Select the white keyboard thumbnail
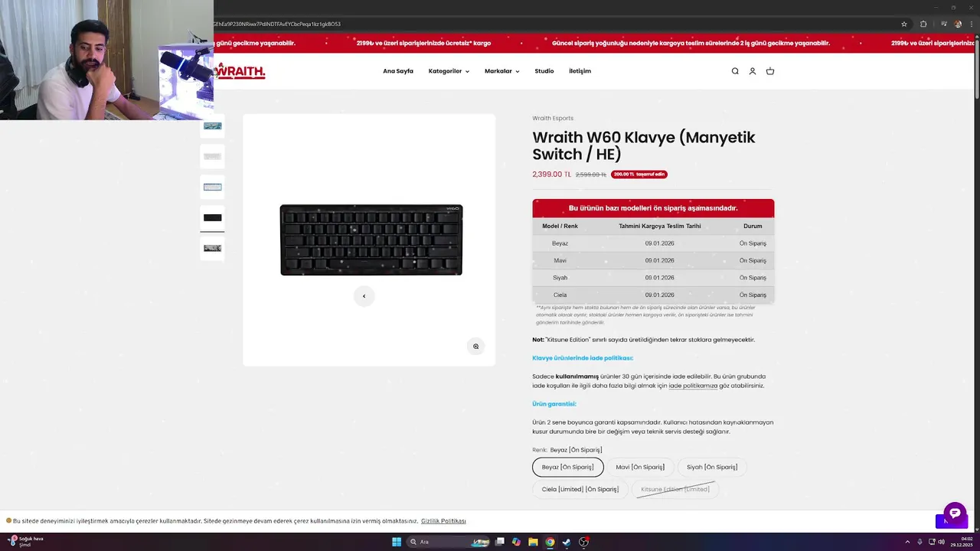Viewport: 980px width, 551px height. coord(212,156)
